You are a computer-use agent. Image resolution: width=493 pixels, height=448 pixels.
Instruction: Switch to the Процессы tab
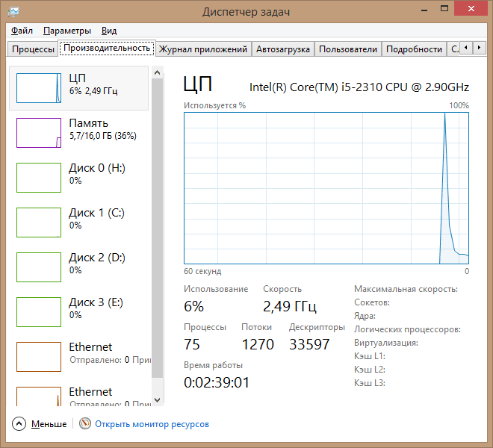[33, 49]
